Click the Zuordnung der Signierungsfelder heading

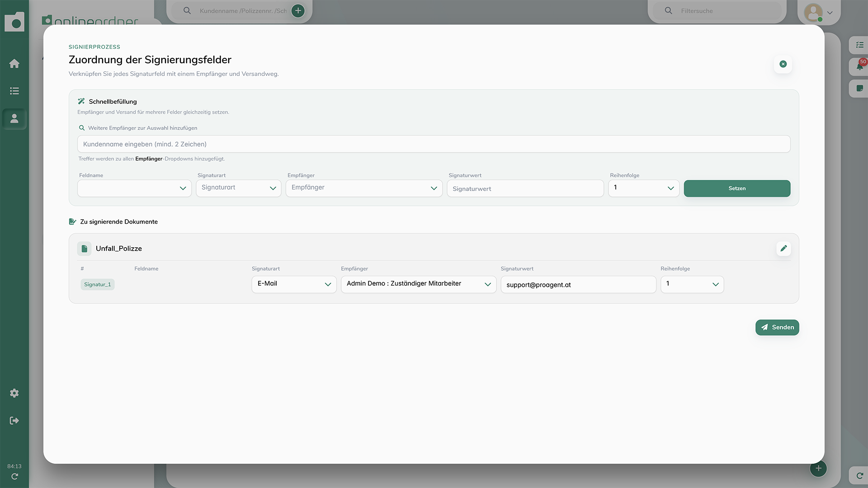click(x=150, y=60)
